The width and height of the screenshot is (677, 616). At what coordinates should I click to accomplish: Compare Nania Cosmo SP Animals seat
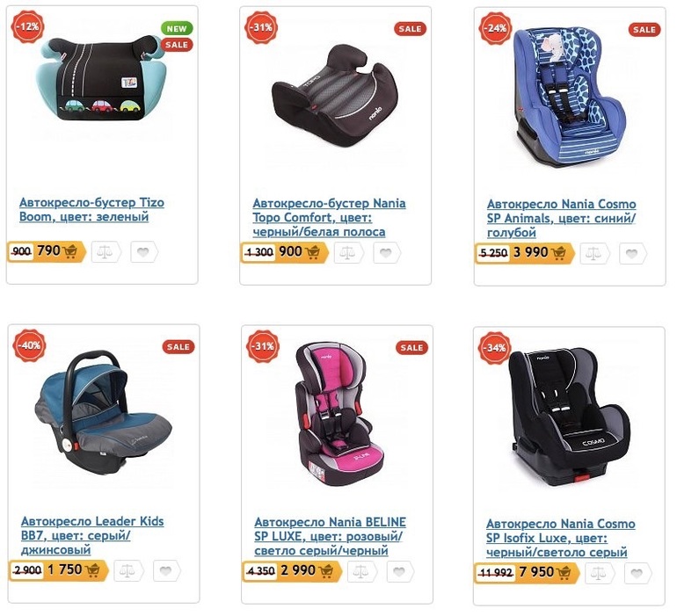[594, 254]
